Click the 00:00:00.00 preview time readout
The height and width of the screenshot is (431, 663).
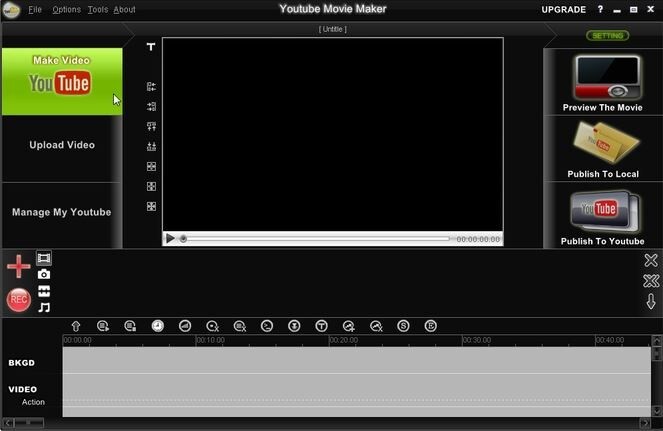[478, 239]
